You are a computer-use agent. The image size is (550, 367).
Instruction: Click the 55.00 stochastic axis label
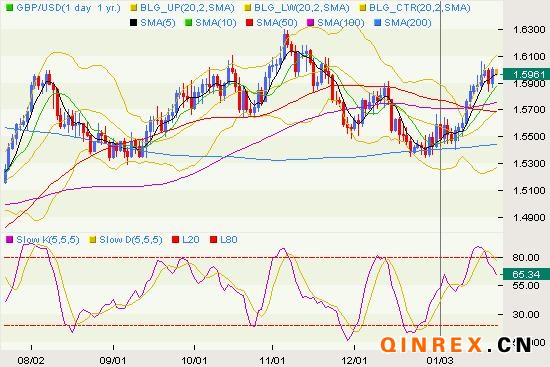[526, 286]
